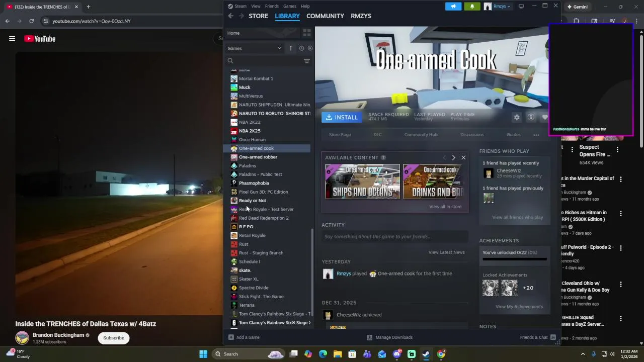Viewport: 644px width, 362px height.
Task: Open the Guides link
Action: (514, 135)
